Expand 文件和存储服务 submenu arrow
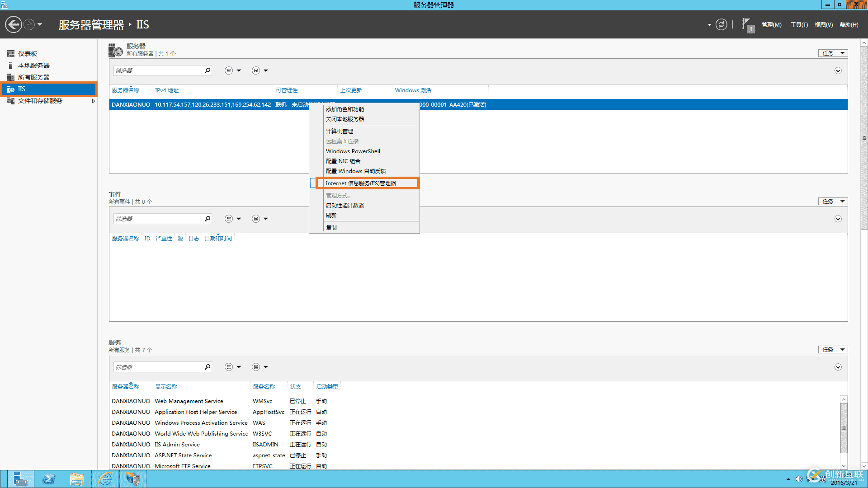Viewport: 868px width, 488px height. point(93,101)
